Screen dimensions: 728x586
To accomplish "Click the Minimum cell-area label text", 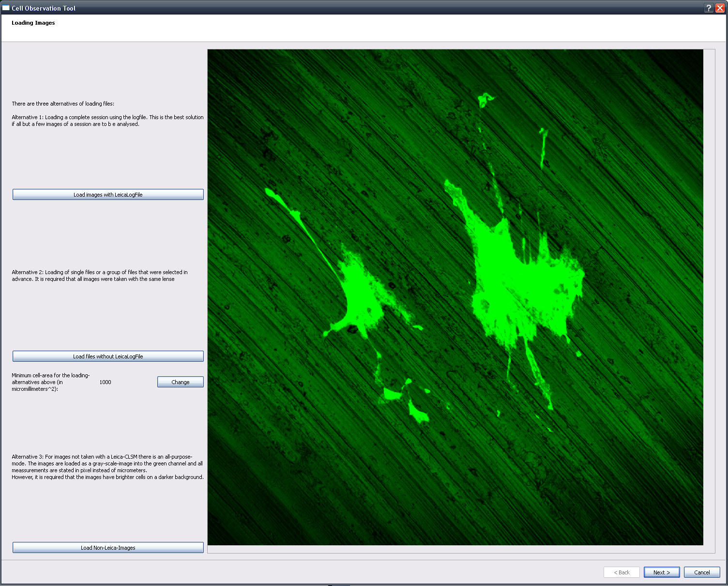I will tap(51, 382).
